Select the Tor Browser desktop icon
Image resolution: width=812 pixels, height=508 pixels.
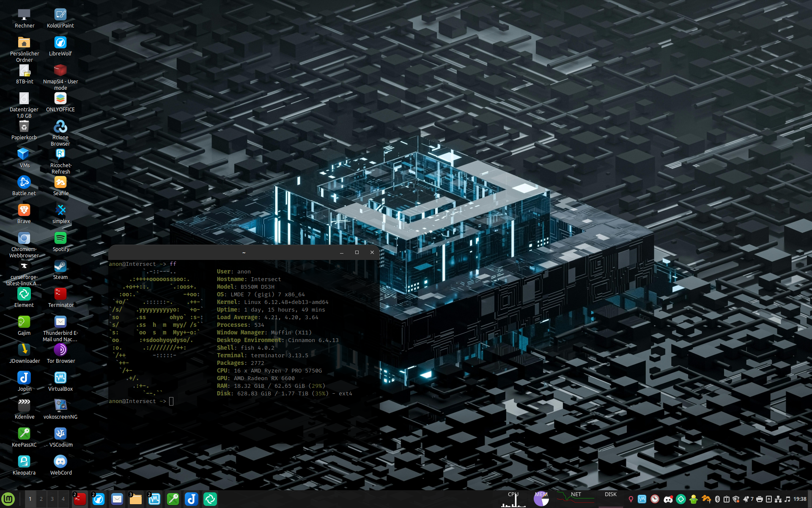click(60, 351)
